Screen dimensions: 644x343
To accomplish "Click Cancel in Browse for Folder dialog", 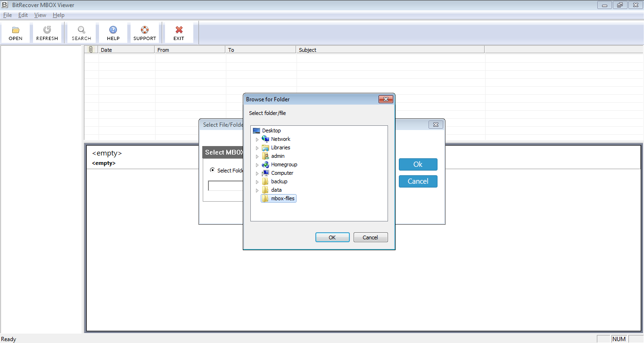I will click(x=371, y=237).
